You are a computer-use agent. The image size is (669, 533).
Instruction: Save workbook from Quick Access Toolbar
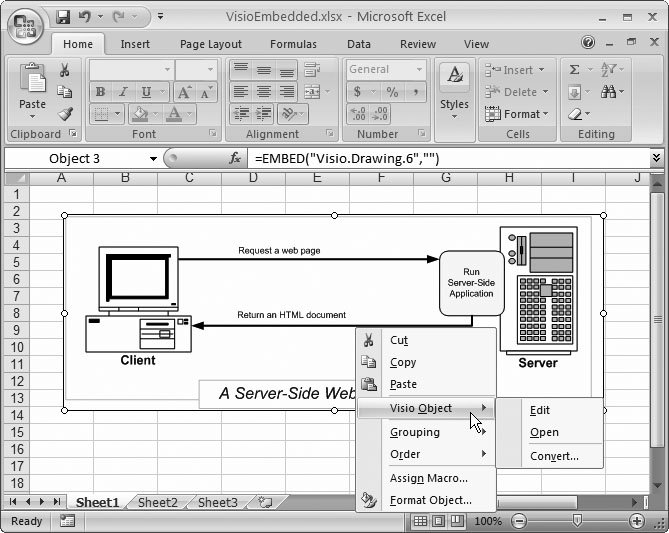pyautogui.click(x=64, y=17)
